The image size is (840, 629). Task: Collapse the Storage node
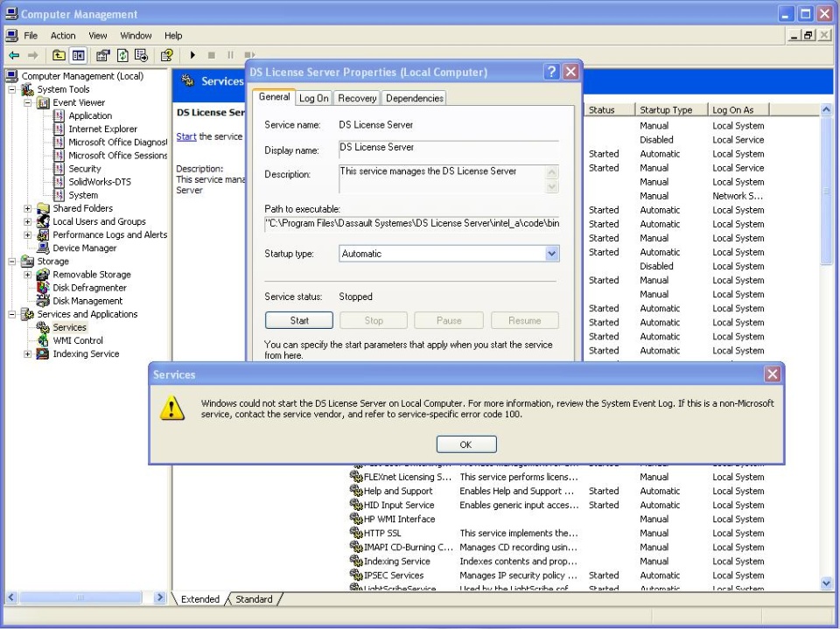(11, 262)
